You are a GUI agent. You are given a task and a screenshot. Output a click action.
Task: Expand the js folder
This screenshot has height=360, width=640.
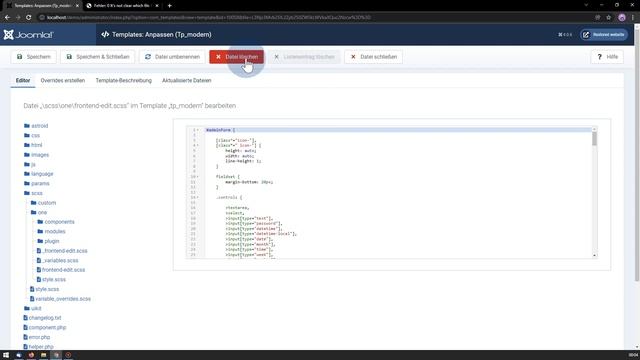point(30,164)
